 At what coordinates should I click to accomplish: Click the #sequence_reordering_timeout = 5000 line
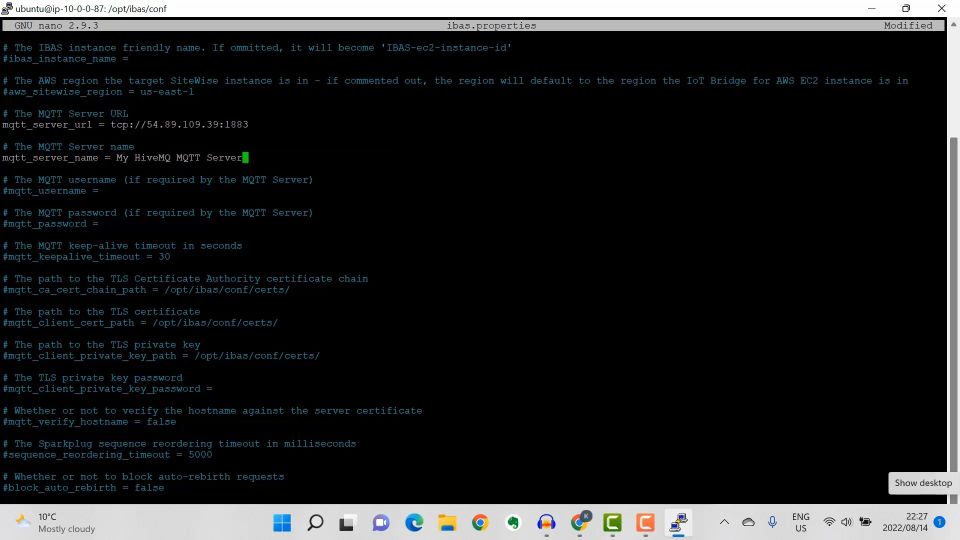point(107,455)
